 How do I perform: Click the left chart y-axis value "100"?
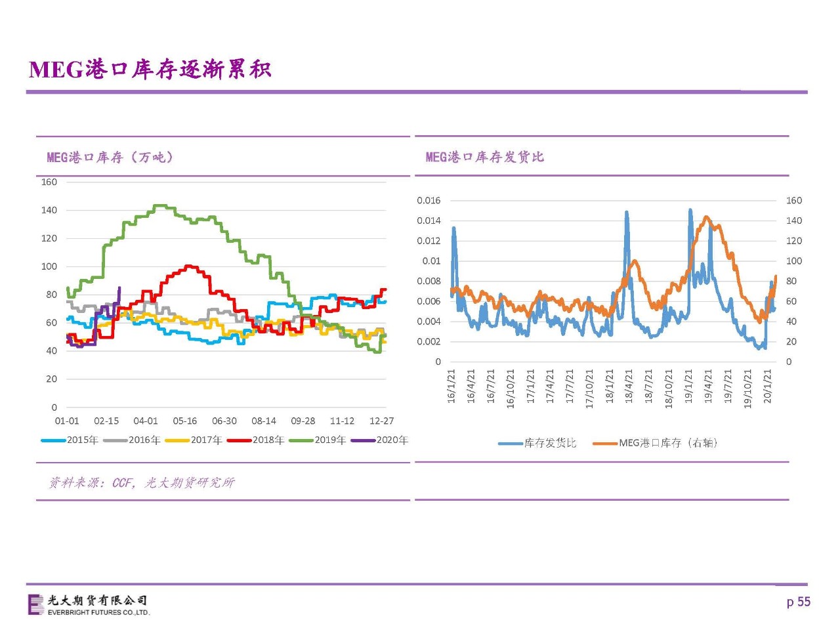tap(49, 266)
